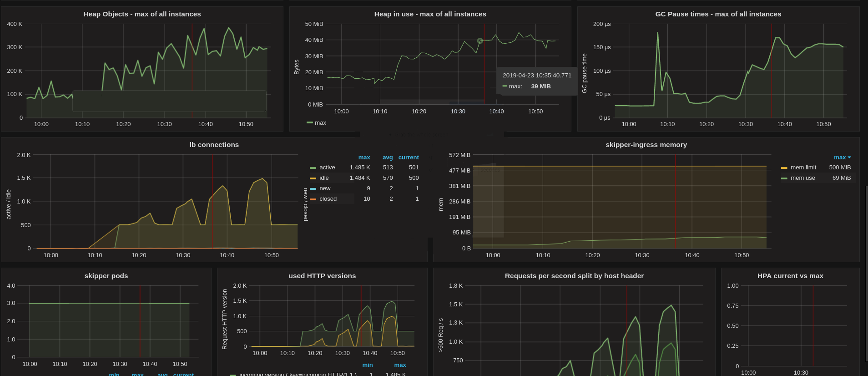The height and width of the screenshot is (376, 868).
Task: Sort lb connections legend by avg column
Action: pyautogui.click(x=388, y=158)
